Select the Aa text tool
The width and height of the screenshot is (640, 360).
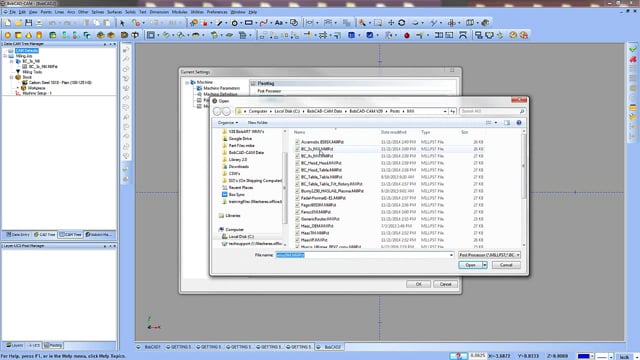click(x=279, y=23)
